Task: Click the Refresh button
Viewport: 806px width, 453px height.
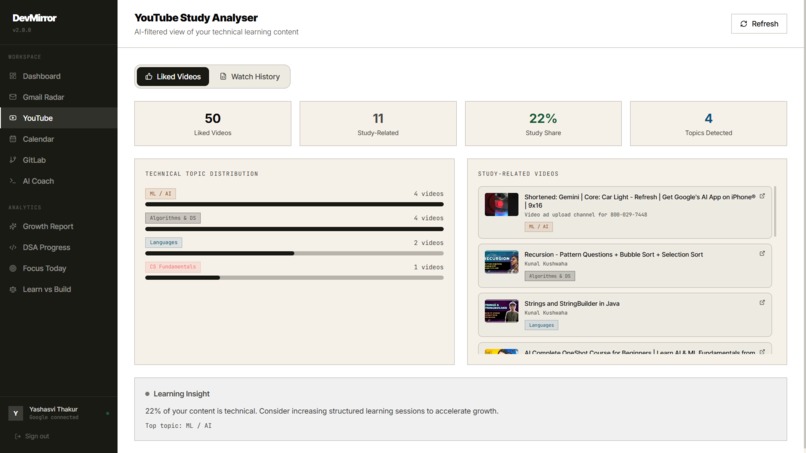Action: click(x=759, y=24)
